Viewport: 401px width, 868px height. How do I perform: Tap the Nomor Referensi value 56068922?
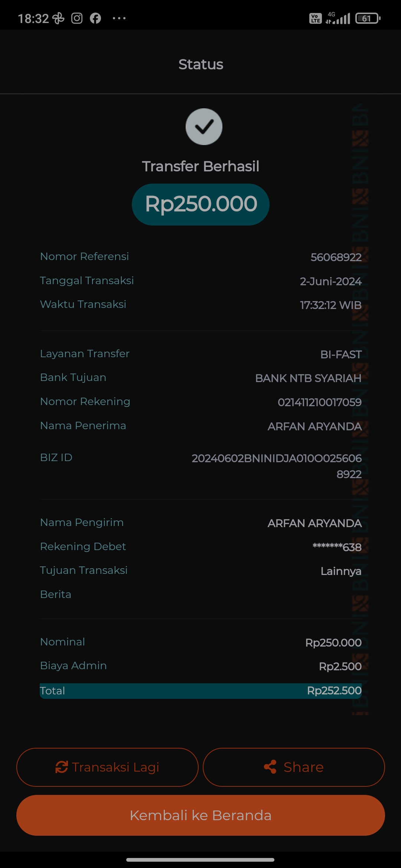pyautogui.click(x=336, y=257)
